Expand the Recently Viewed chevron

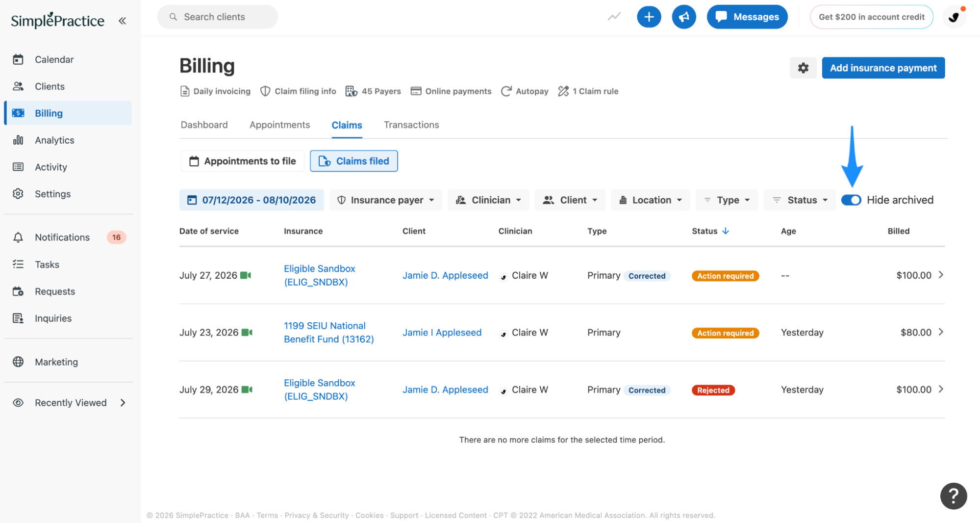(x=123, y=403)
